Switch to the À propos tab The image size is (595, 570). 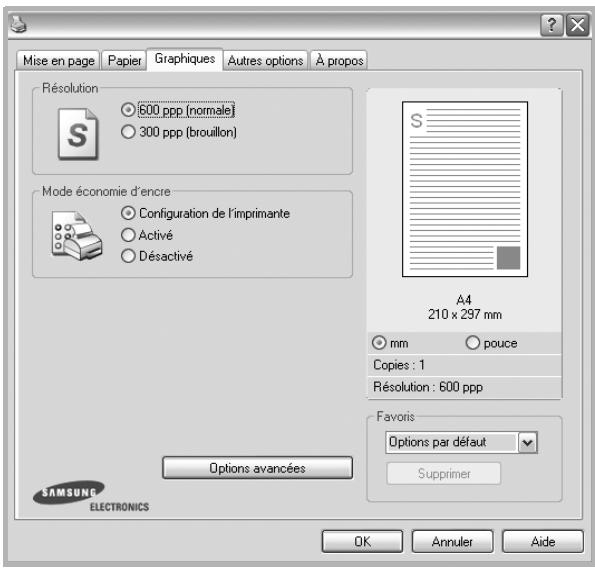pos(339,61)
